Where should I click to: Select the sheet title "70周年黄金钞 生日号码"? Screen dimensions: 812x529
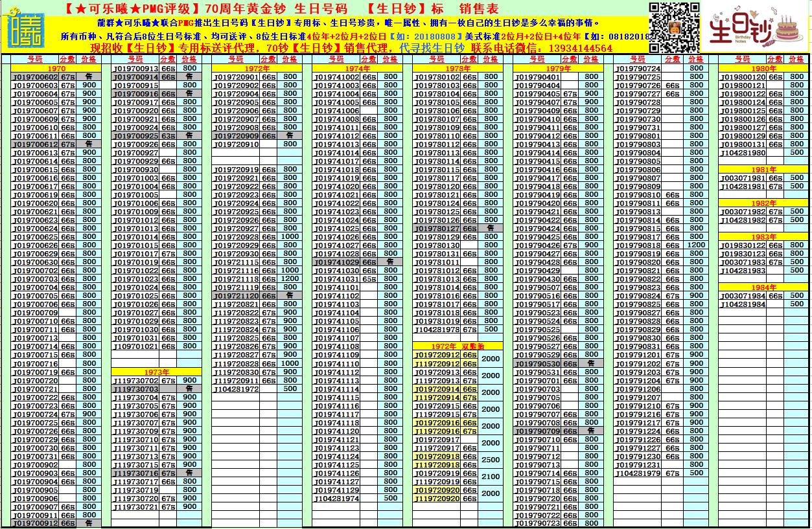tap(276, 8)
